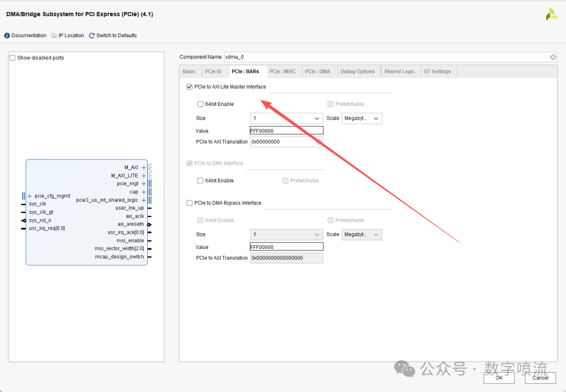
Task: Open the Documentation info icon
Action: point(7,35)
